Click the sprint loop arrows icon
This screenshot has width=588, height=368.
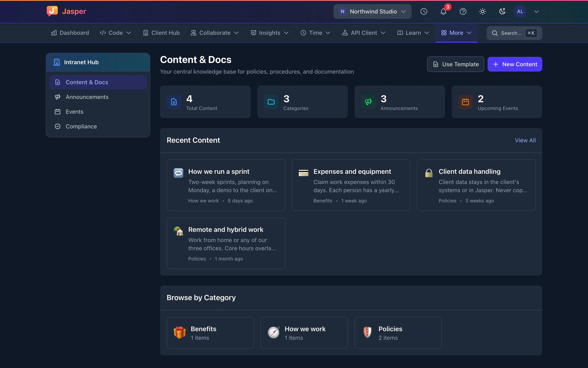(178, 173)
